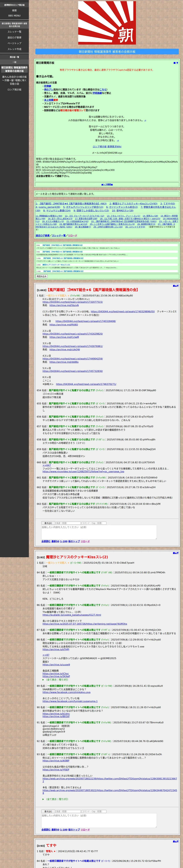Click the >>647 anchor in post 660
This screenshot has width=183, height=868.
coord(46,465)
